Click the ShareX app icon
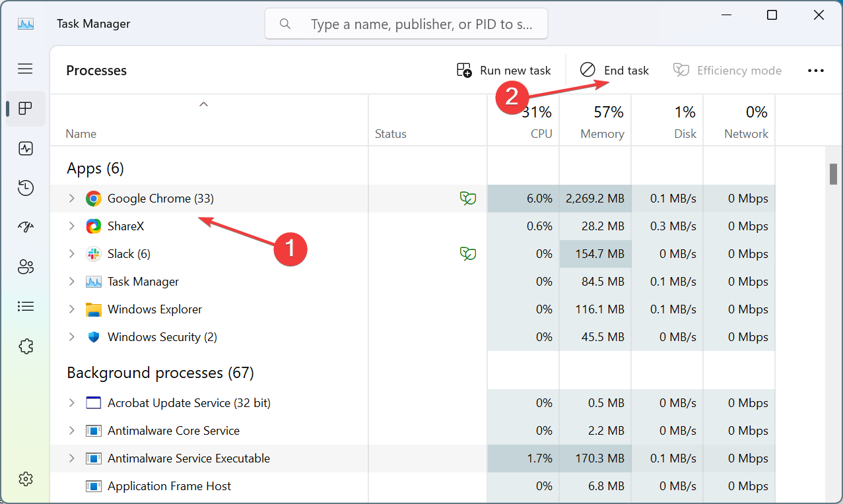 [94, 226]
